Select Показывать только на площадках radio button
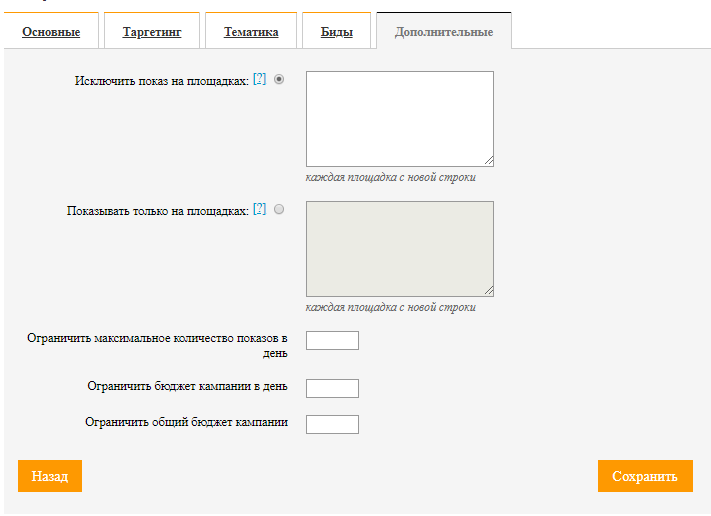 (279, 209)
